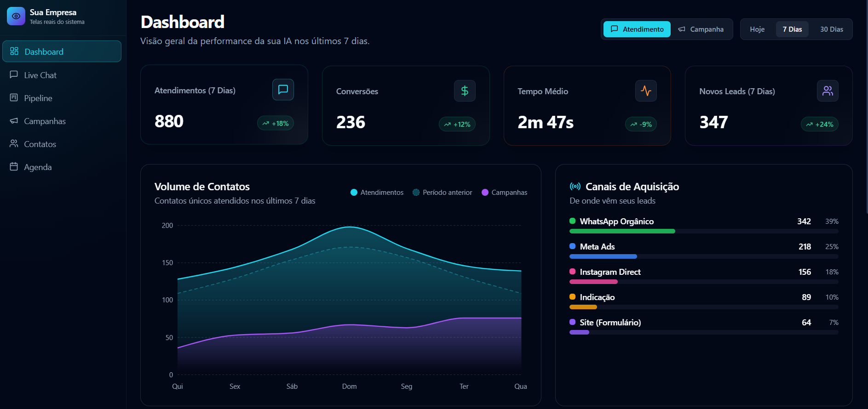Click the +18% trend badge
868x409 pixels.
tap(276, 123)
